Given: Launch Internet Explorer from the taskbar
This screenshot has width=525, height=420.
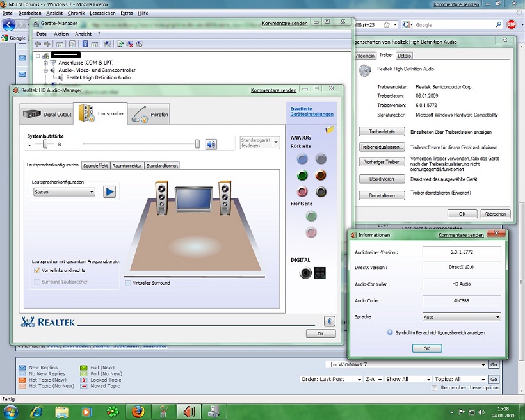Looking at the screenshot, I should tap(37, 412).
